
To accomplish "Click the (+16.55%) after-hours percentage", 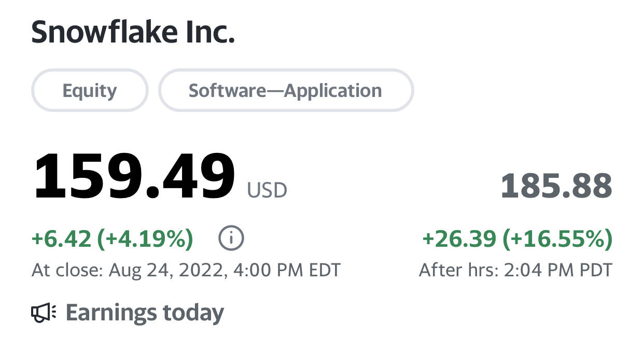I will [558, 239].
